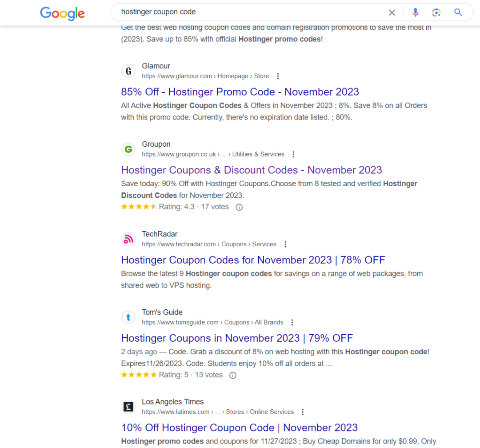
Task: Open info icon next to Groupon 17 votes
Action: [x=239, y=207]
